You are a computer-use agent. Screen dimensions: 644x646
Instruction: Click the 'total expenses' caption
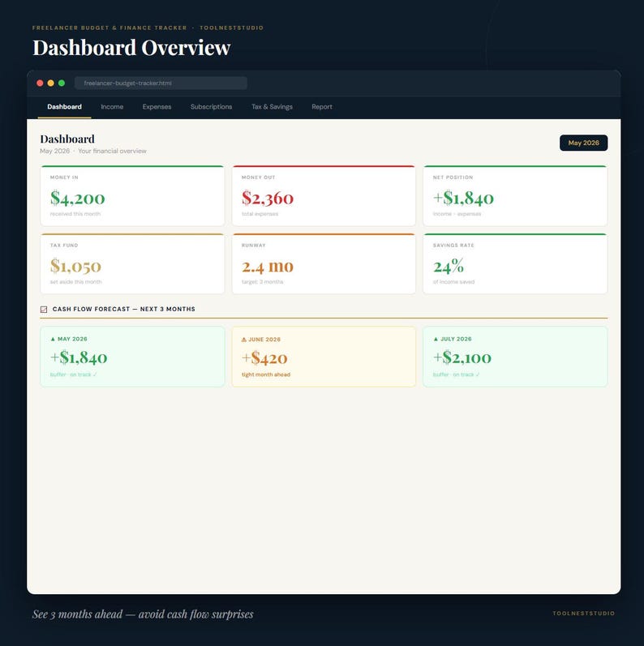click(x=260, y=214)
